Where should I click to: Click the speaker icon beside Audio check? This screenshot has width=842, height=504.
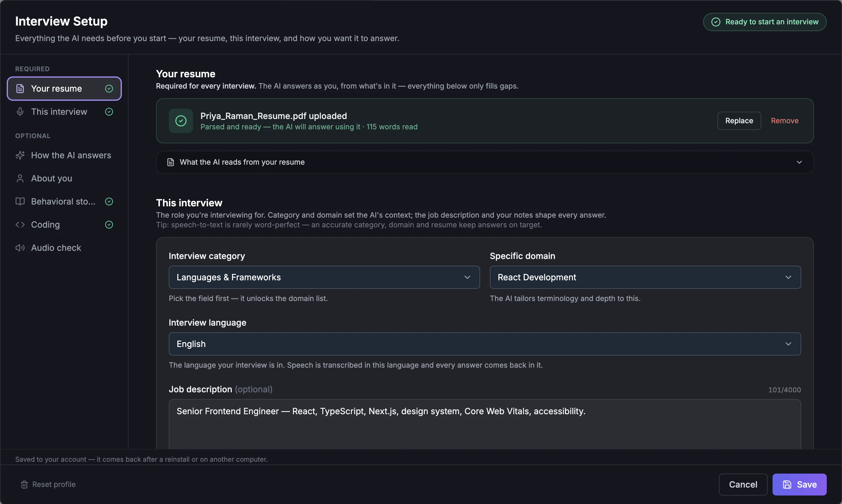pos(20,247)
